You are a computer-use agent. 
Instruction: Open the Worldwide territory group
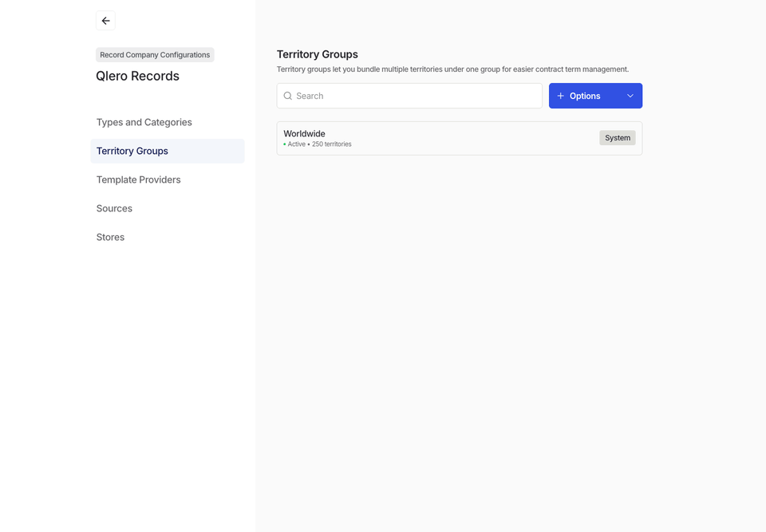click(x=460, y=138)
